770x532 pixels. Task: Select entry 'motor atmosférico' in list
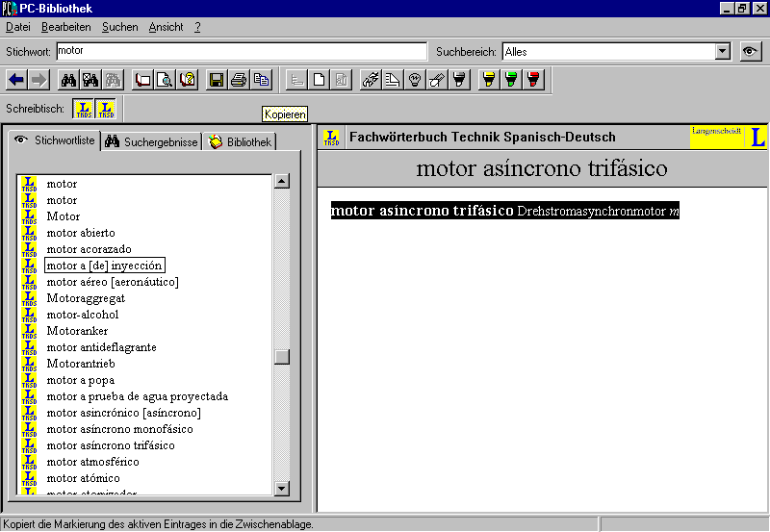[x=96, y=462]
